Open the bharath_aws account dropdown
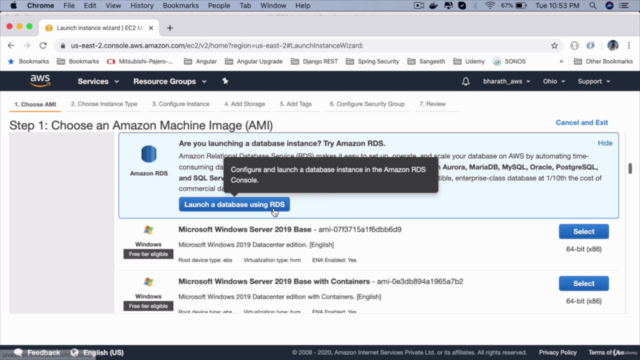The width and height of the screenshot is (640, 360). (x=507, y=81)
